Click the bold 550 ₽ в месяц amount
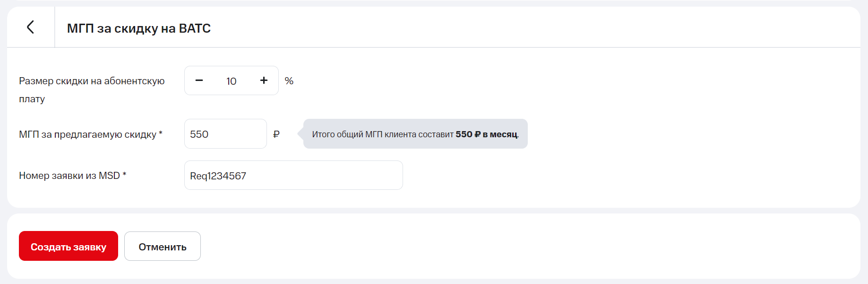The height and width of the screenshot is (284, 868). click(487, 134)
